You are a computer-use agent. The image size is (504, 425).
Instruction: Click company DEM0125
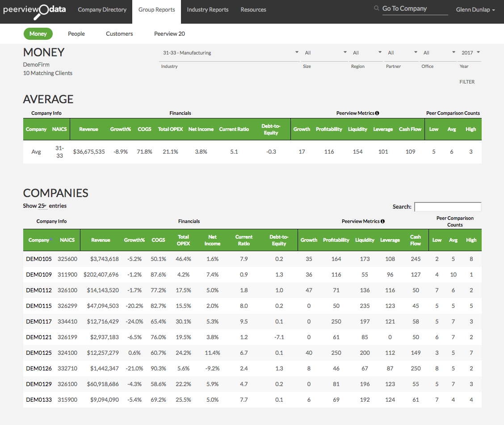[x=39, y=353]
